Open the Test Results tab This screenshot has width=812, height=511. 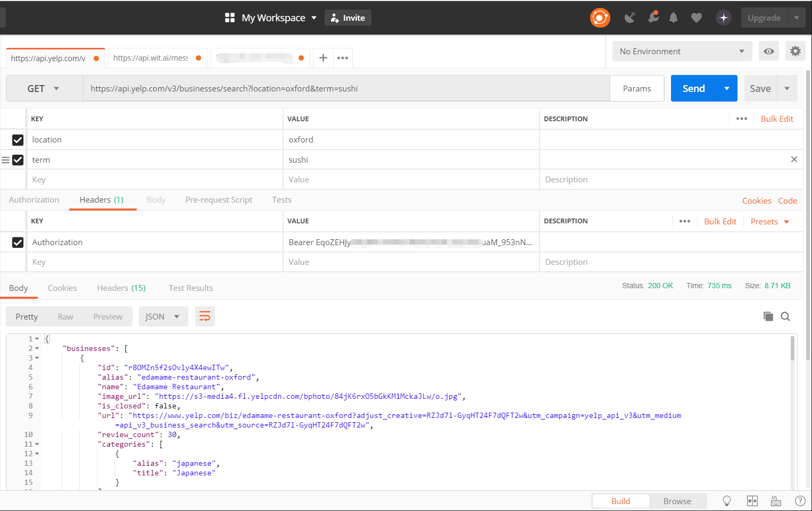190,288
